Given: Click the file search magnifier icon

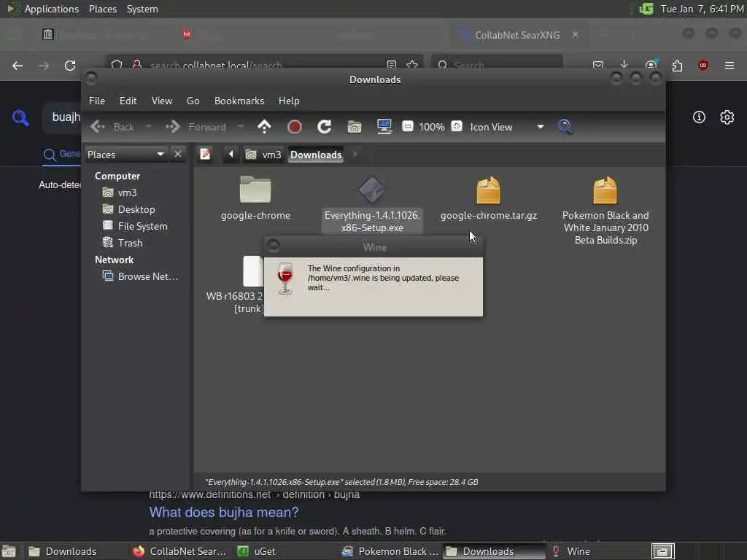Looking at the screenshot, I should click(x=565, y=127).
